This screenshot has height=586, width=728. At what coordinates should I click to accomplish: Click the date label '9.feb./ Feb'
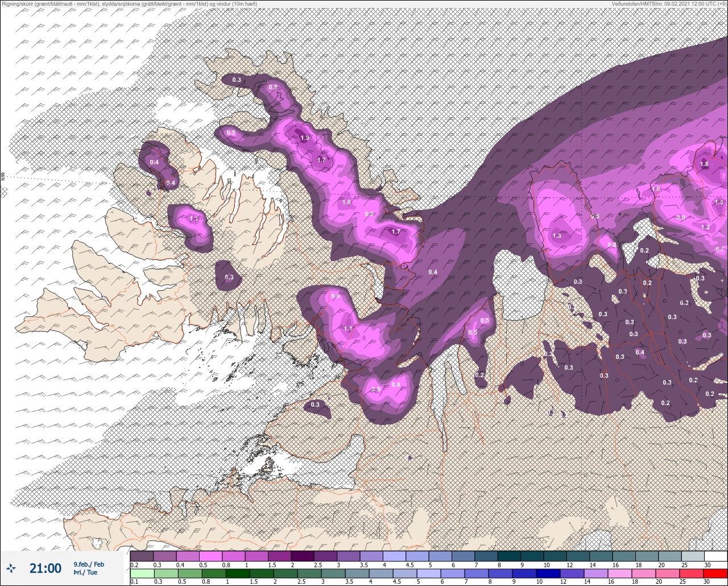[89, 564]
